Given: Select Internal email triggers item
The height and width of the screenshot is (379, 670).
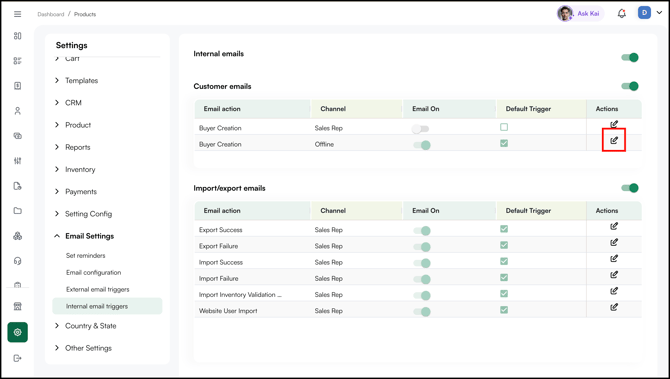Looking at the screenshot, I should coord(107,306).
